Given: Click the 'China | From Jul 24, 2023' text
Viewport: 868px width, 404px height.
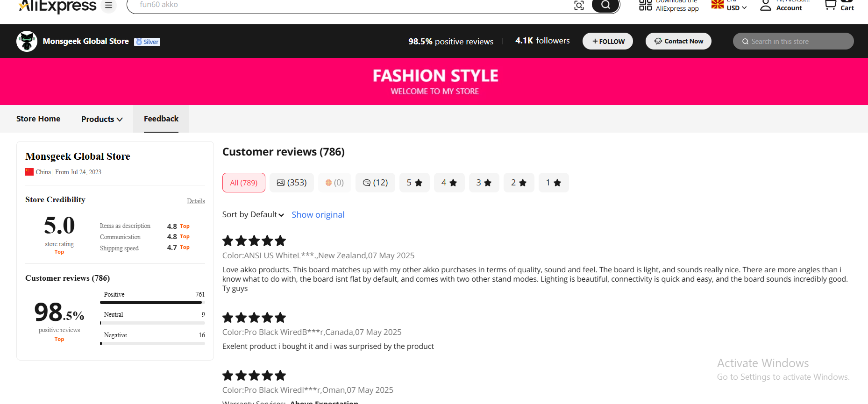Looking at the screenshot, I should [x=69, y=172].
